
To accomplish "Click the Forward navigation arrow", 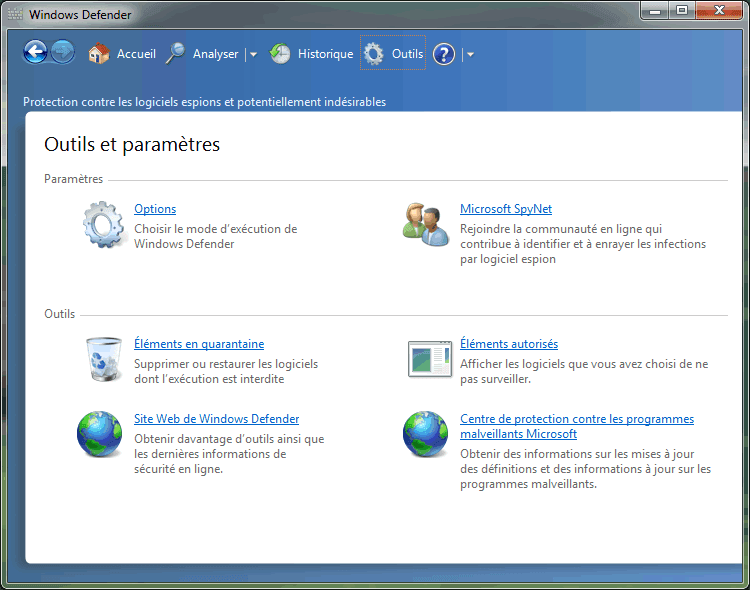I will point(63,52).
